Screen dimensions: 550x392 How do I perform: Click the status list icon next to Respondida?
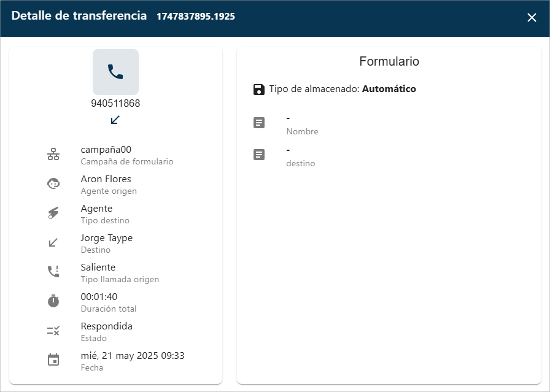point(54,329)
